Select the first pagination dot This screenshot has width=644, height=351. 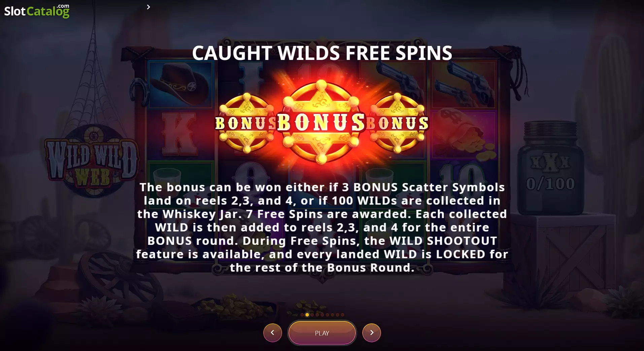[302, 315]
